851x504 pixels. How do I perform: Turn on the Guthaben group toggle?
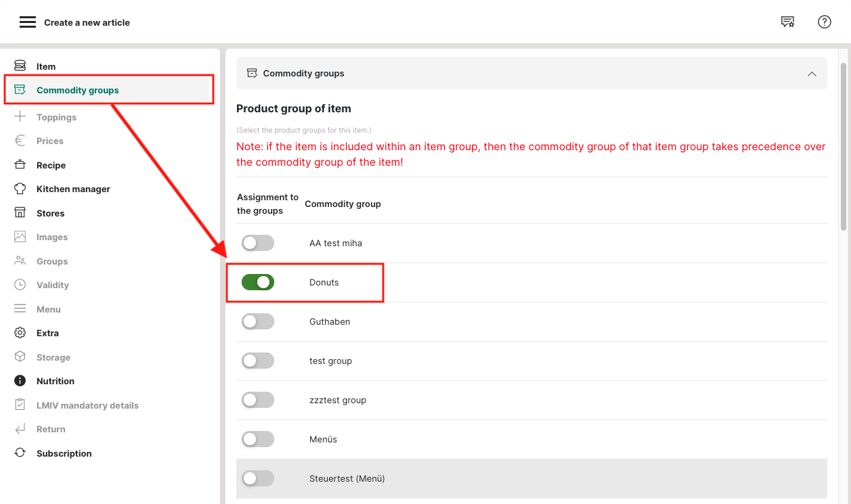[x=258, y=321]
